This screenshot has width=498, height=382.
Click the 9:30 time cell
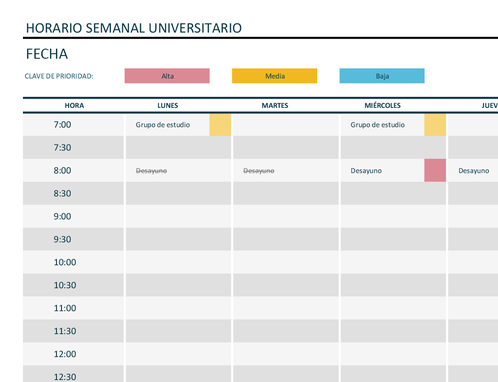(73, 239)
